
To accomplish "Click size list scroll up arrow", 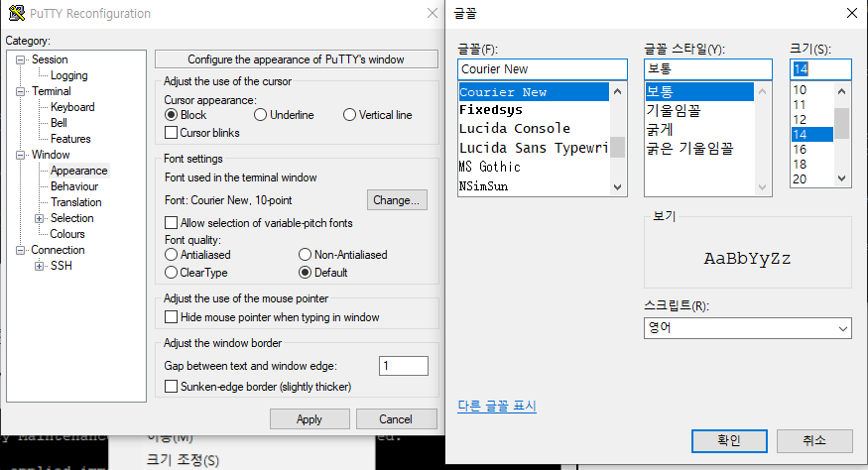I will click(842, 91).
